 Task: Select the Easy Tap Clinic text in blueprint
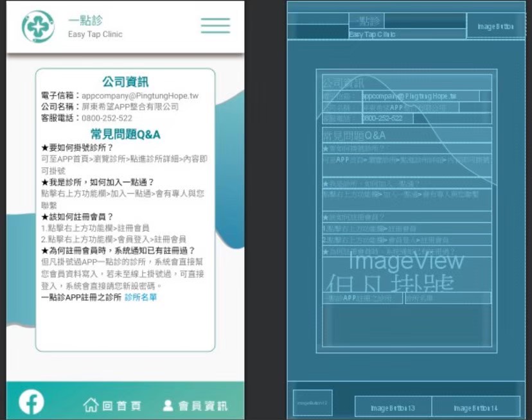[372, 34]
